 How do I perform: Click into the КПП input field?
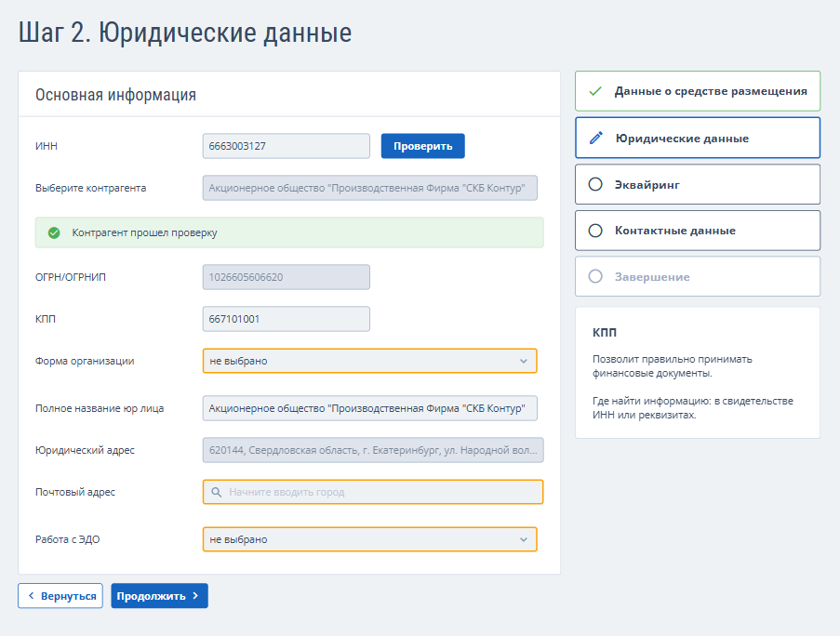tap(286, 319)
